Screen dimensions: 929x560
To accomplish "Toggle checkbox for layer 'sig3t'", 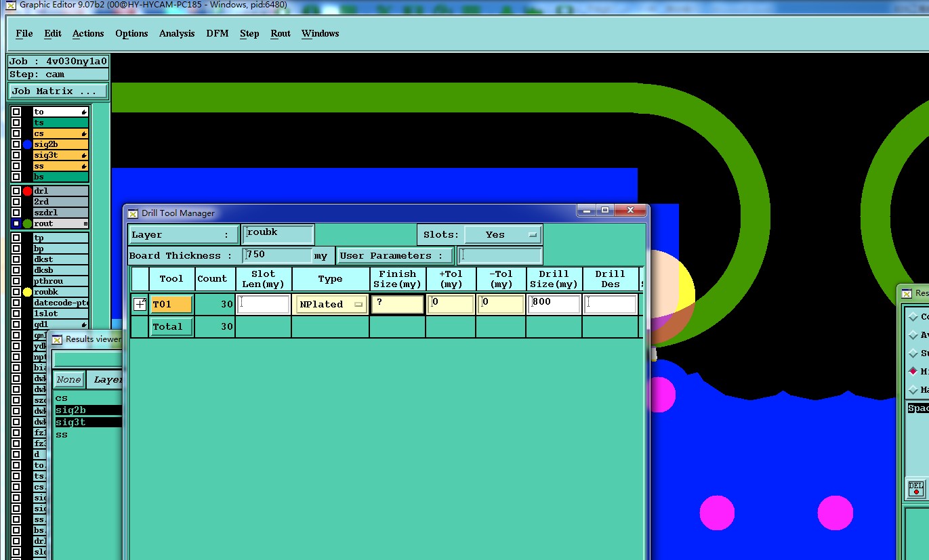I will [16, 155].
